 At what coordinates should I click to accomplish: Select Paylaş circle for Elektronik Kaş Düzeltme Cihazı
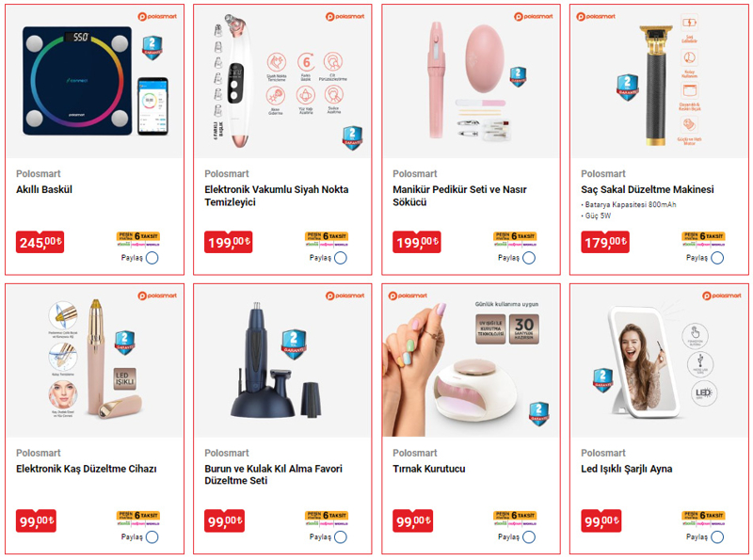point(152,537)
